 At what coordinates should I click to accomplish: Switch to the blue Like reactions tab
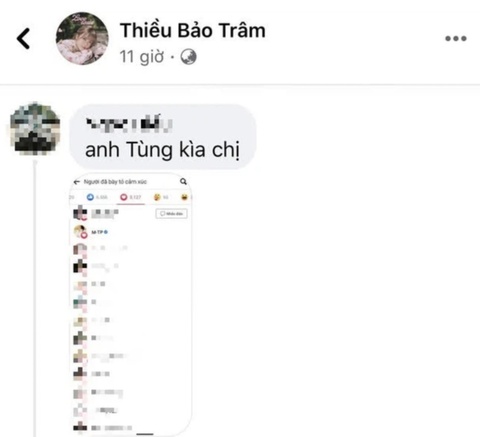[97, 197]
